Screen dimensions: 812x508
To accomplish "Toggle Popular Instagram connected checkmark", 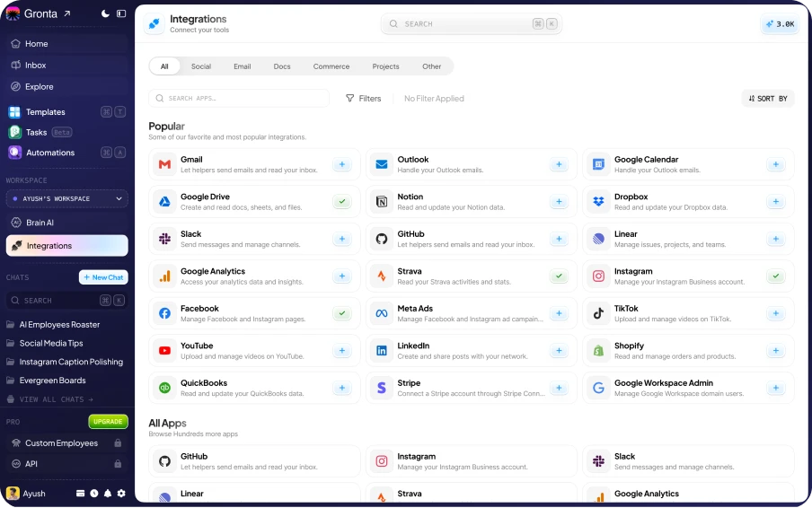I will (776, 276).
